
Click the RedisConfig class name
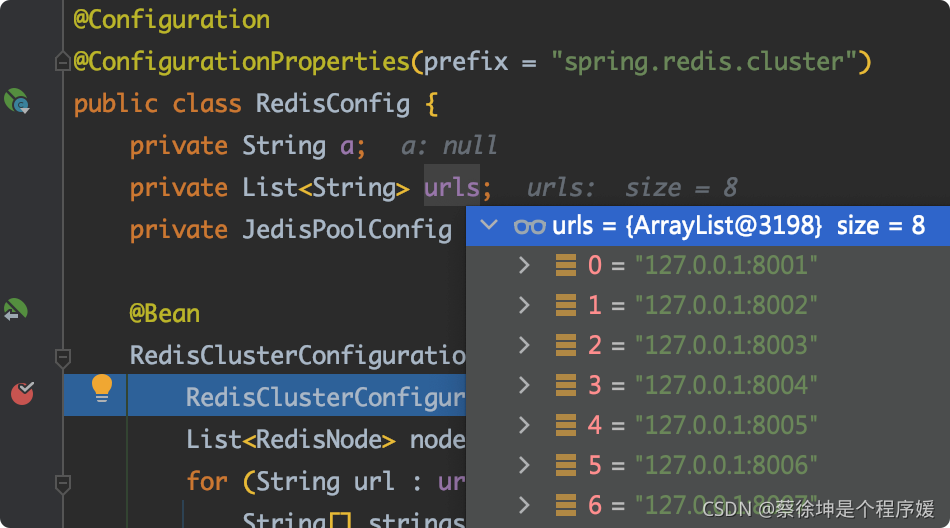coord(333,104)
